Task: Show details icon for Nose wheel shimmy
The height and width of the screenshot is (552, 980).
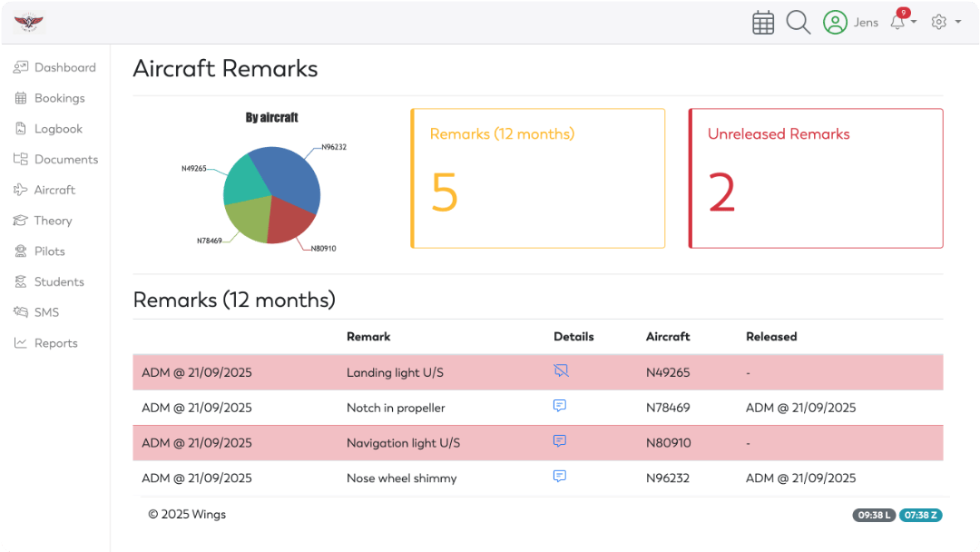Action: coord(560,477)
